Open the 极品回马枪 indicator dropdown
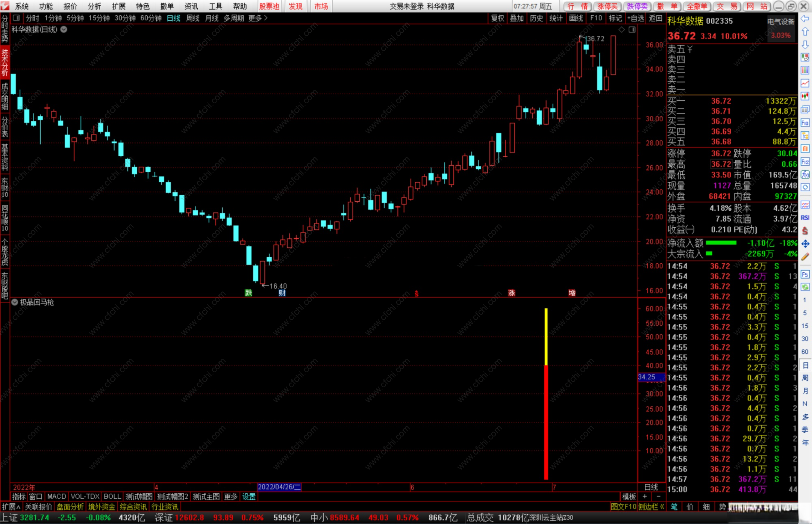This screenshot has width=812, height=524. (15, 302)
